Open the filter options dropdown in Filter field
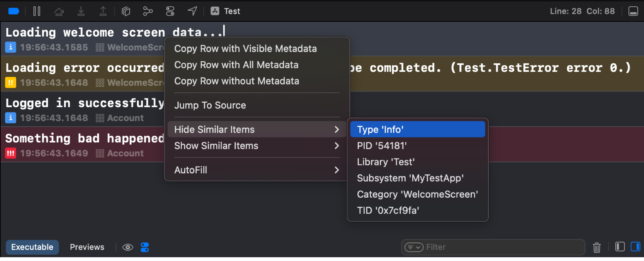The width and height of the screenshot is (644, 261). click(414, 247)
